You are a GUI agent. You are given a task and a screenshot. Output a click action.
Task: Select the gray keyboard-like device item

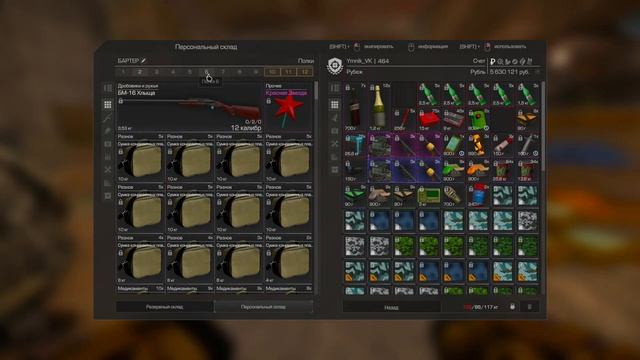tap(453, 120)
